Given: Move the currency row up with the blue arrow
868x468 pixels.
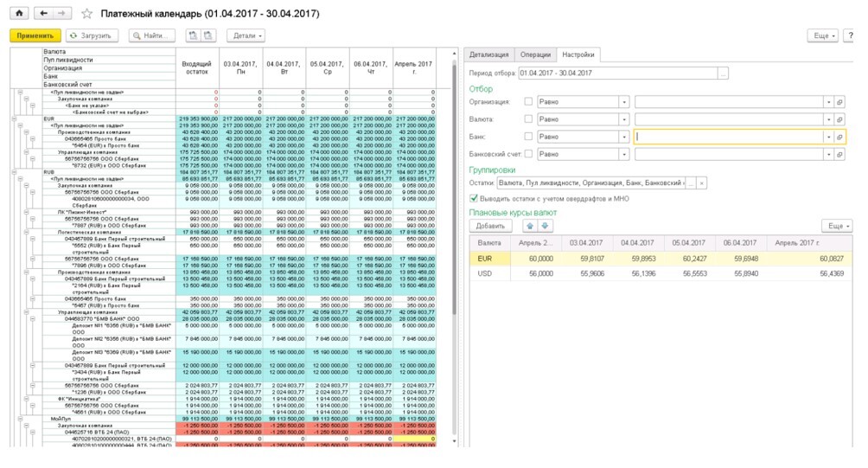Looking at the screenshot, I should tap(531, 226).
